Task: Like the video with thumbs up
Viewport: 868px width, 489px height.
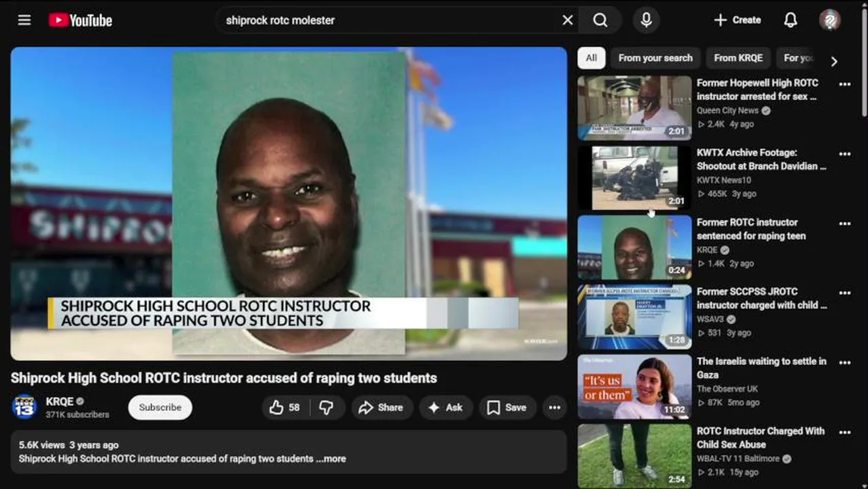Action: (x=285, y=407)
